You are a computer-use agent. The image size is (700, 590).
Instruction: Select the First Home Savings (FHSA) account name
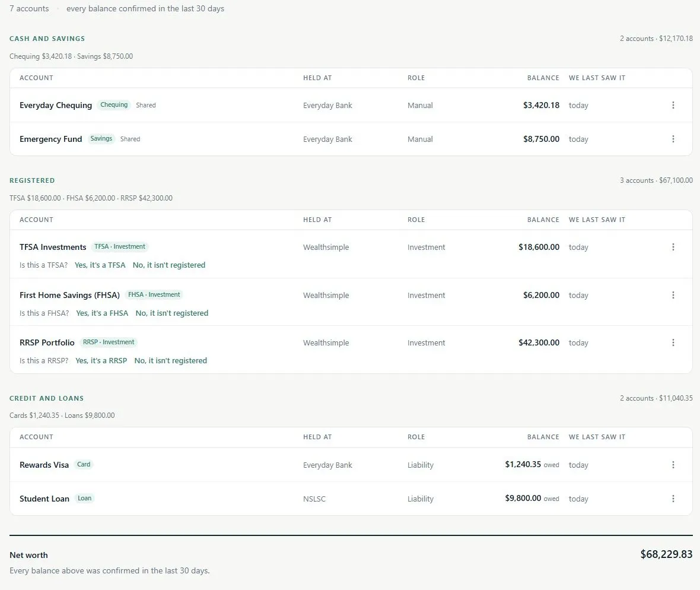69,295
